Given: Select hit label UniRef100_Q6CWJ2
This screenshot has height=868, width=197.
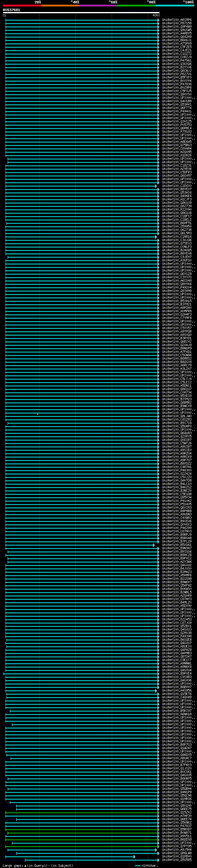Looking at the screenshot, I should [x=177, y=71].
